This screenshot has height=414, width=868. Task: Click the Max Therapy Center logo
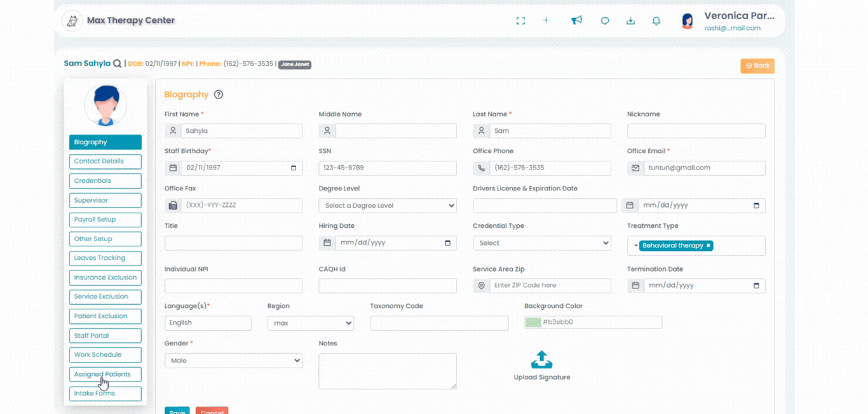(x=72, y=20)
